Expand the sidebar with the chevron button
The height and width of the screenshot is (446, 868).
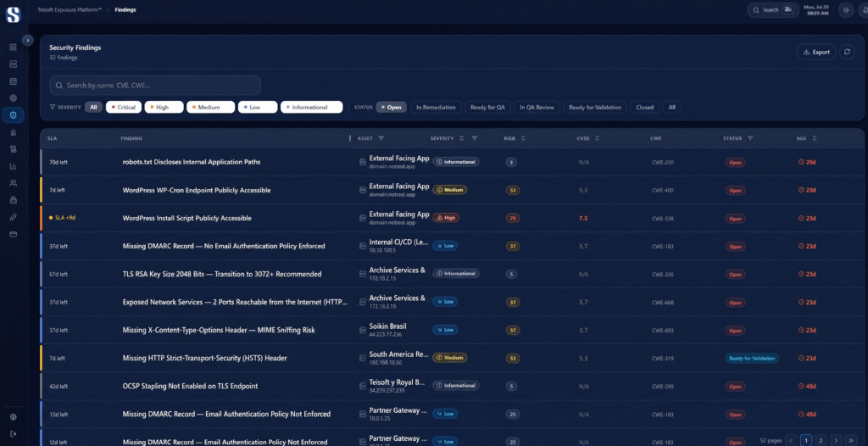point(28,40)
